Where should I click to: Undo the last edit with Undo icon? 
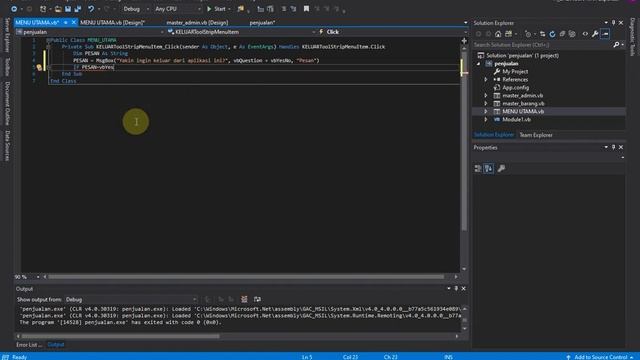pos(91,9)
